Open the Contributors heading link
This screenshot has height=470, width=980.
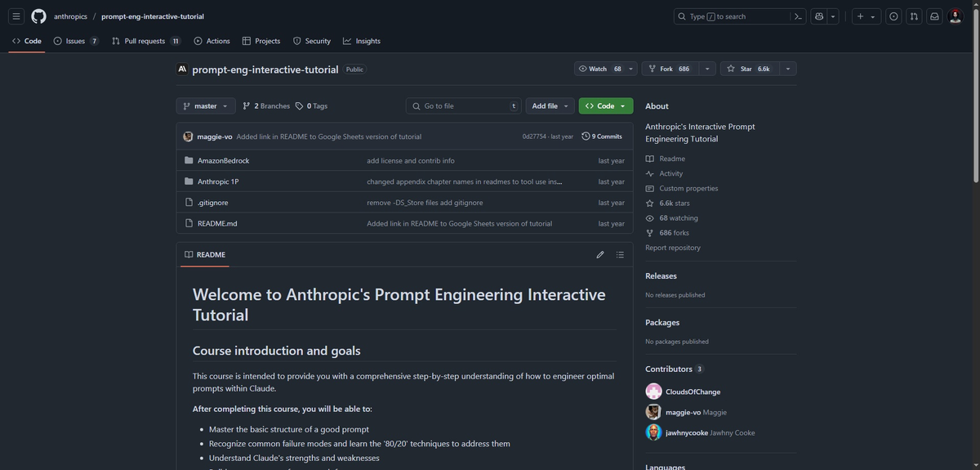675,369
